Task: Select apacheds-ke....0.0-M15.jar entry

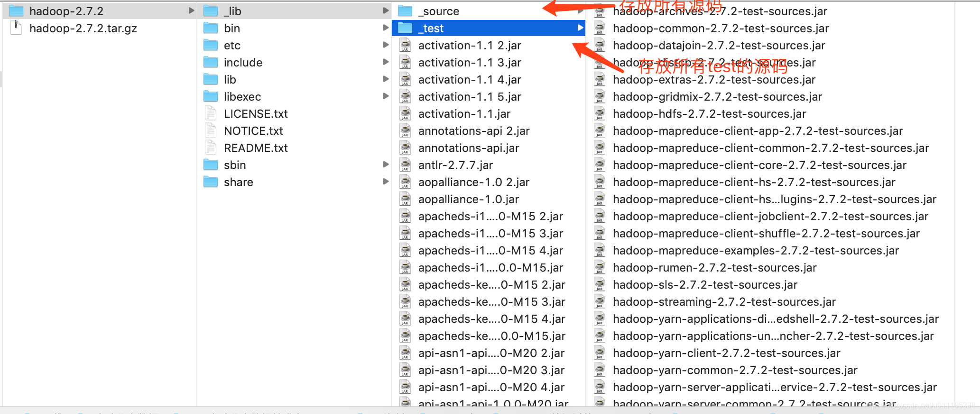Action: [492, 336]
